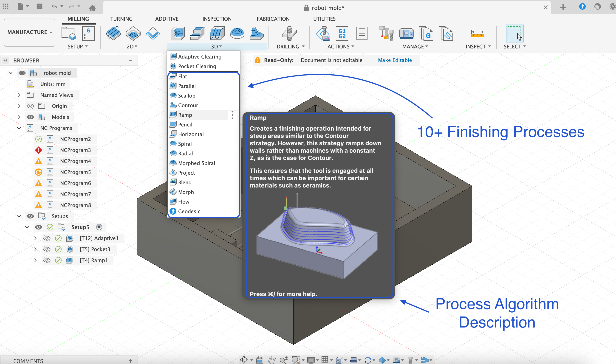Screen dimensions: 616x364
Task: Click the Post Process G1 G2 icon
Action: click(x=342, y=33)
